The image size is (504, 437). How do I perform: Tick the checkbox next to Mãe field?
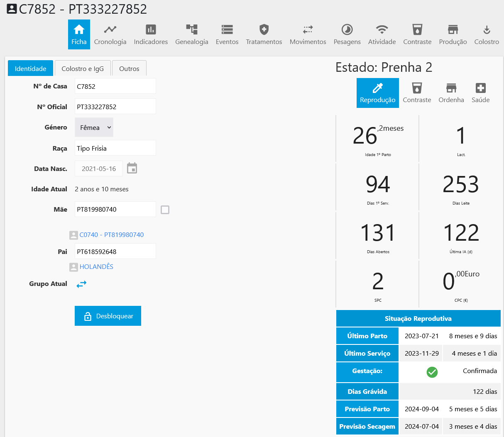click(x=165, y=210)
